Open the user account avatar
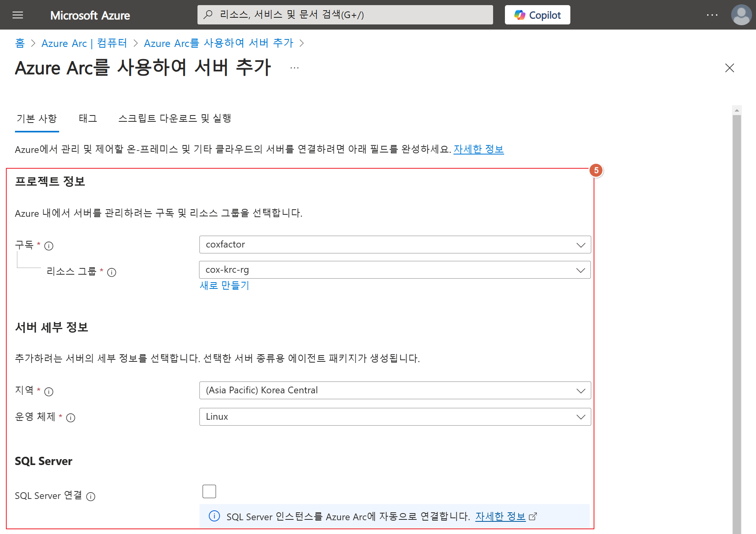Image resolution: width=756 pixels, height=534 pixels. [741, 15]
